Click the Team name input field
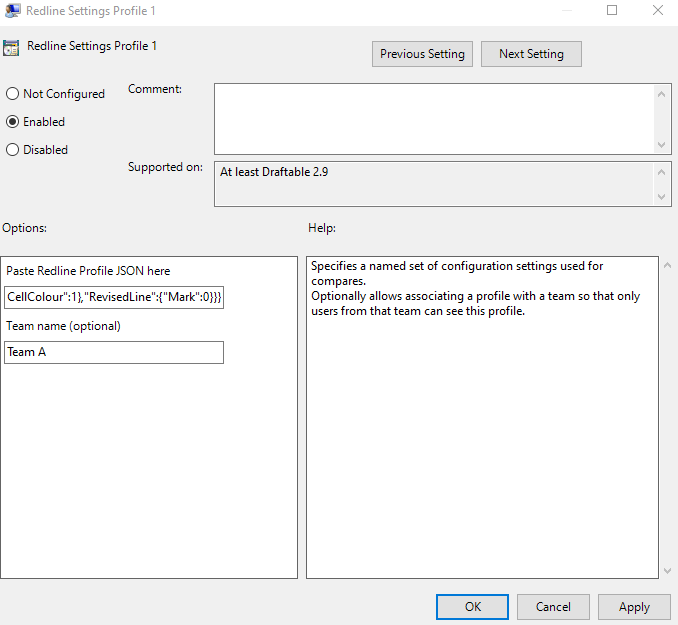This screenshot has width=678, height=625. [114, 352]
